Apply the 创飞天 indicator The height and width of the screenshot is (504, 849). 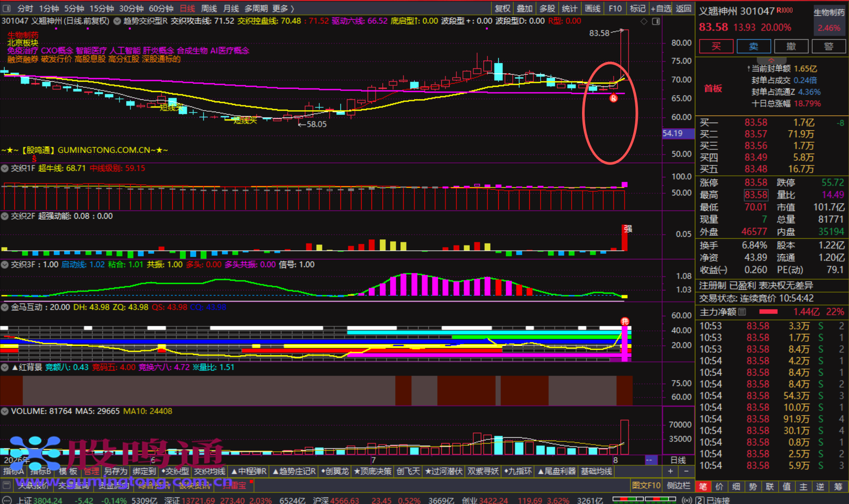pyautogui.click(x=408, y=471)
